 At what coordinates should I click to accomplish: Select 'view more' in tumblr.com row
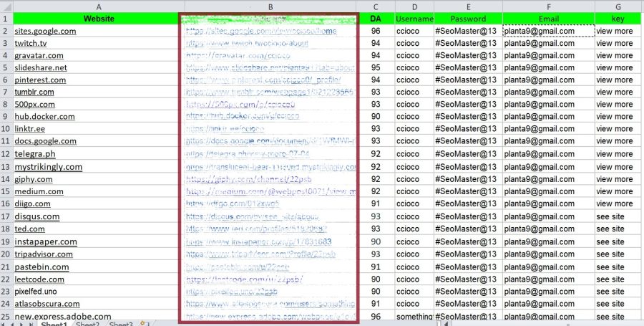[618, 92]
